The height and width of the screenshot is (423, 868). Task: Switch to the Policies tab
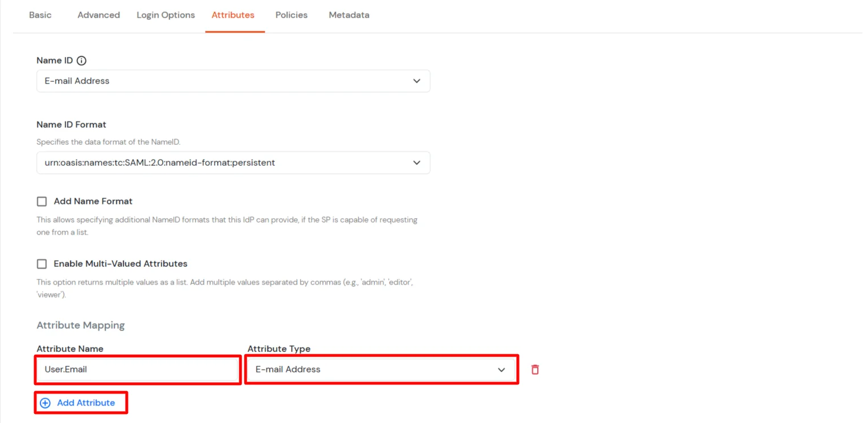pos(291,15)
